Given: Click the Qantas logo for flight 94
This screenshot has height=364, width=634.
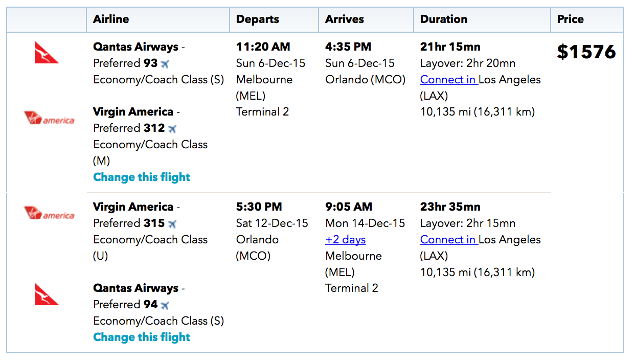Looking at the screenshot, I should click(47, 294).
